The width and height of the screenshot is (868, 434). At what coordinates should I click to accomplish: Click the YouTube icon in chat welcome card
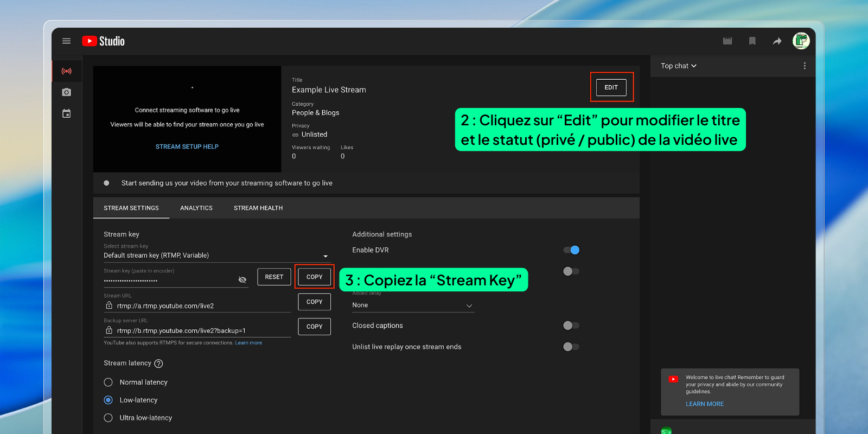pos(673,379)
